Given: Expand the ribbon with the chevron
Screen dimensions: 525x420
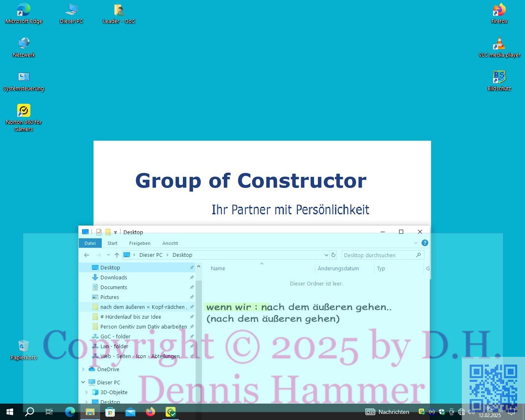Looking at the screenshot, I should (x=415, y=243).
